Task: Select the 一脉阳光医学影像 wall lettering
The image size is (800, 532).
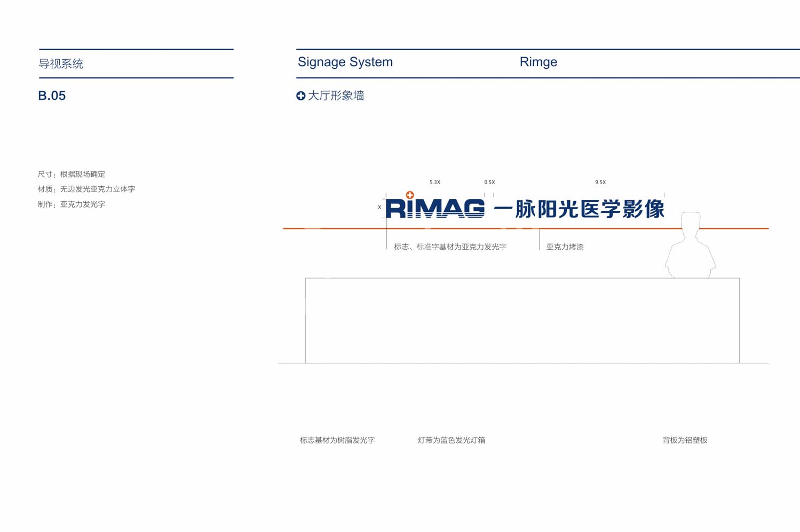Action: coord(579,209)
